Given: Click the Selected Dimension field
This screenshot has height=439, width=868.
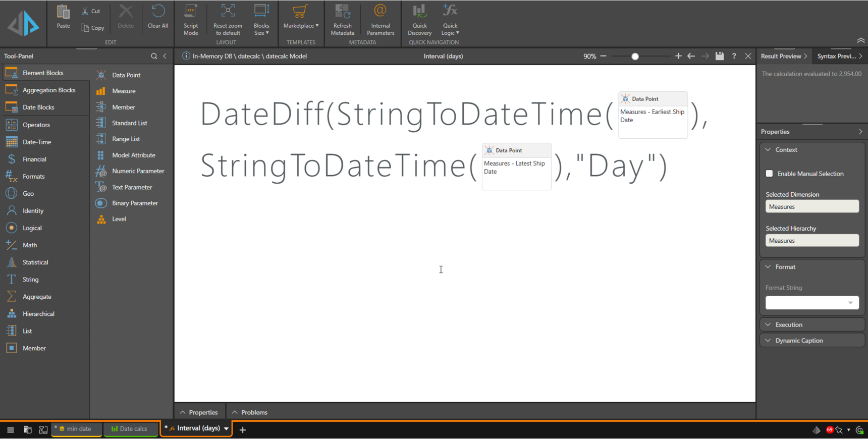Looking at the screenshot, I should (x=812, y=207).
